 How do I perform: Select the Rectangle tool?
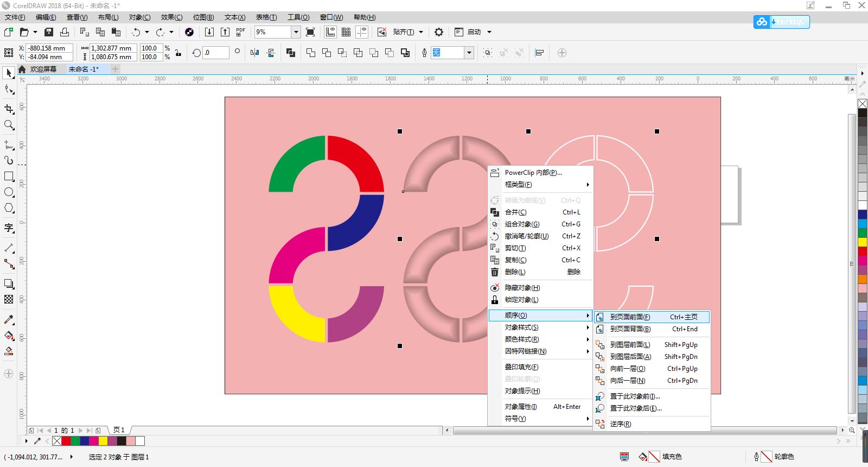[9, 176]
